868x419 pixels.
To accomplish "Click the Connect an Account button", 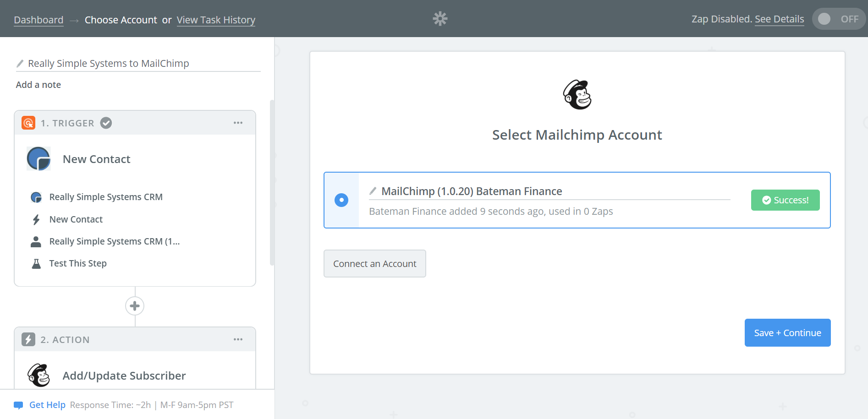I will [375, 263].
